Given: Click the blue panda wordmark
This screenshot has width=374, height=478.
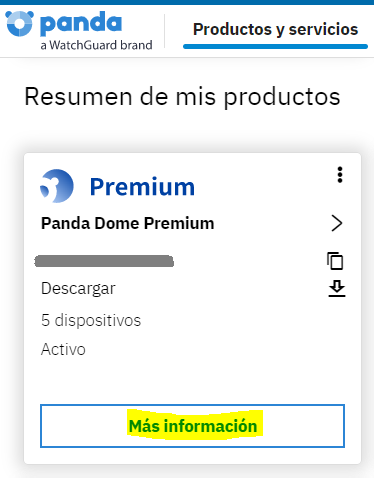Looking at the screenshot, I should click(x=81, y=23).
